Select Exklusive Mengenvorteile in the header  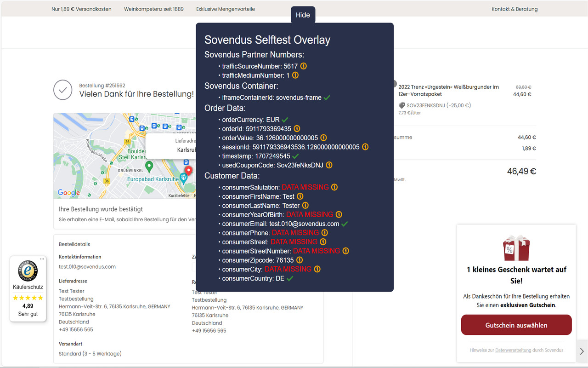(225, 9)
